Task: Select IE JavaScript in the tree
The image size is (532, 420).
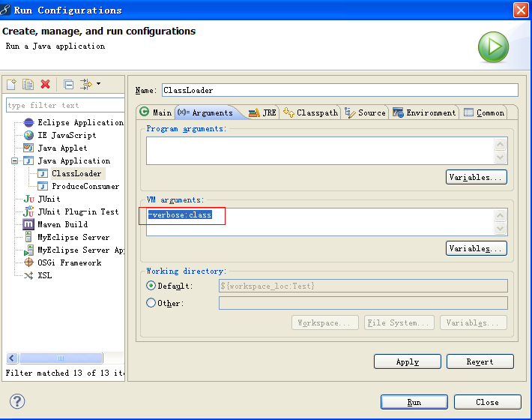Action: (x=67, y=136)
